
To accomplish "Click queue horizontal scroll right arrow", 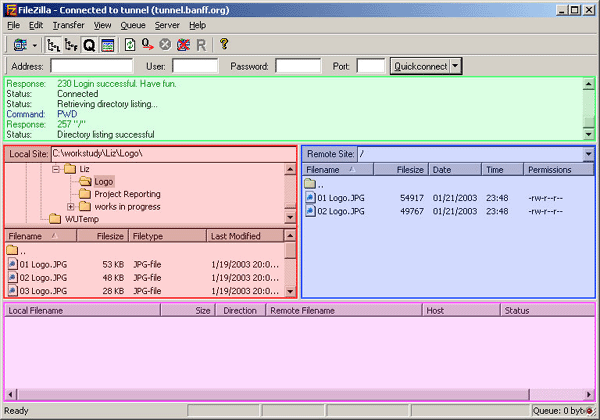I will point(589,394).
